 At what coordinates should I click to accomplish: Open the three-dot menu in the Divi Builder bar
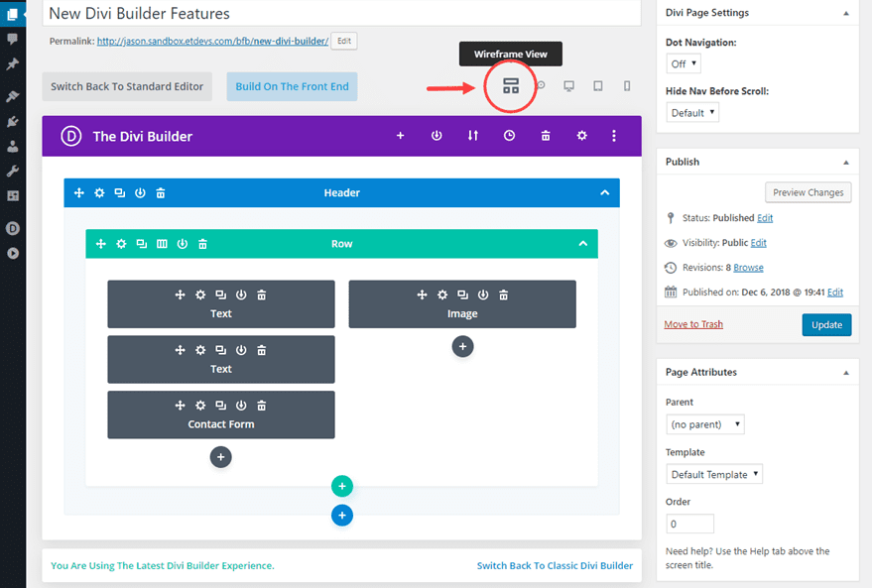click(614, 136)
